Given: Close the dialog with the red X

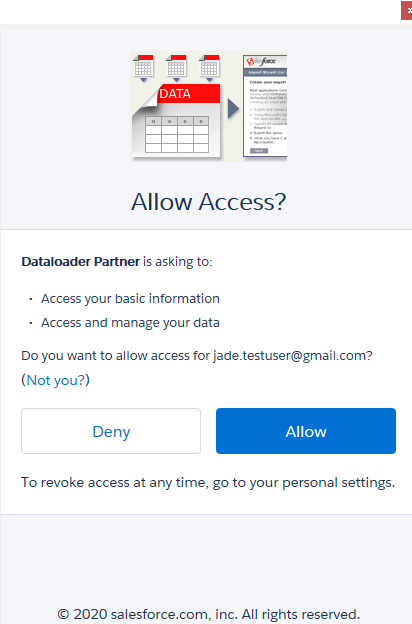Looking at the screenshot, I should pos(407,10).
